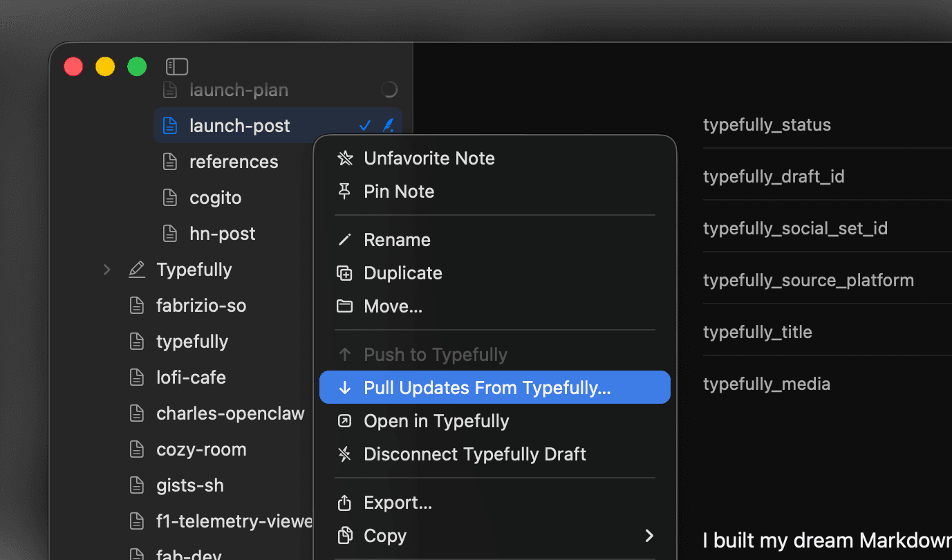
Task: Click the document icon beside cozy-room
Action: [137, 449]
